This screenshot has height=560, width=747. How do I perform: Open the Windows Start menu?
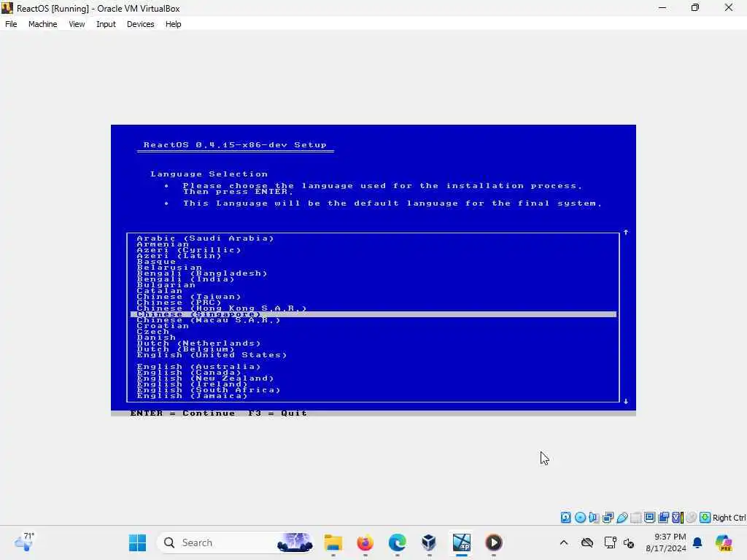[137, 542]
